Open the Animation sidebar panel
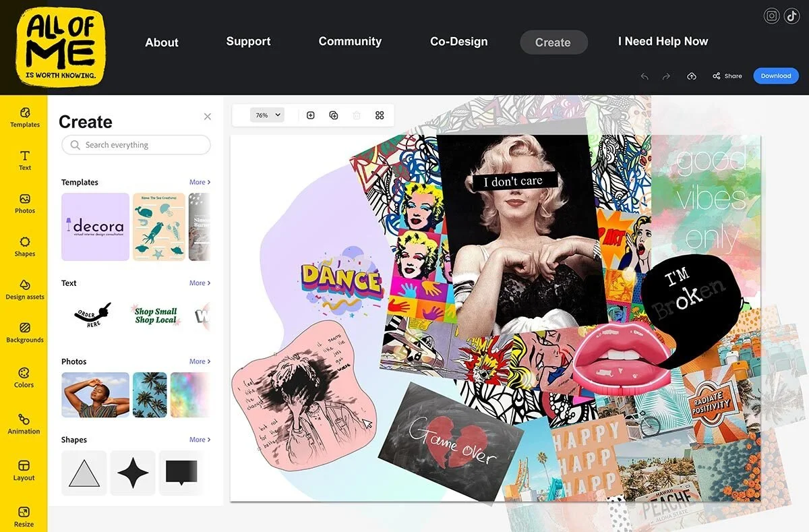Screen dimensions: 809x532 [x=24, y=424]
